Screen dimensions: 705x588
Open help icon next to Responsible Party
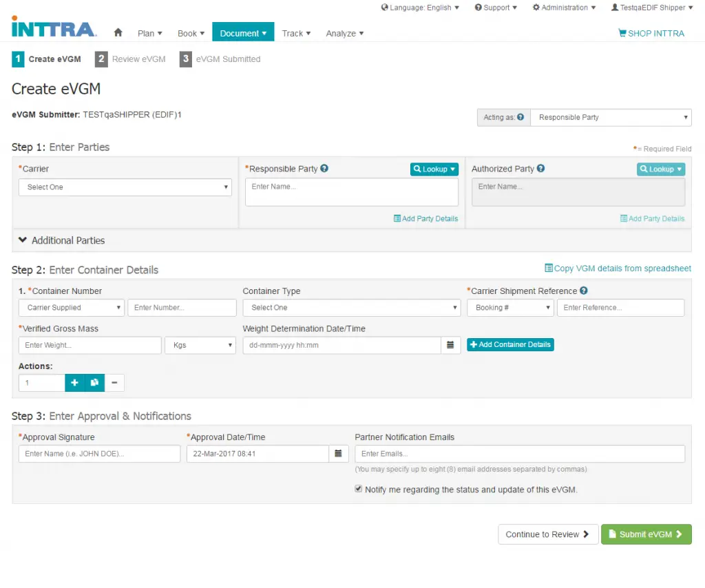coord(324,169)
